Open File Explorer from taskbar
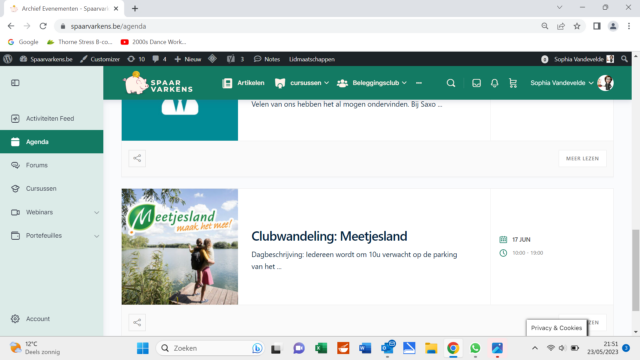640x360 pixels. (431, 348)
